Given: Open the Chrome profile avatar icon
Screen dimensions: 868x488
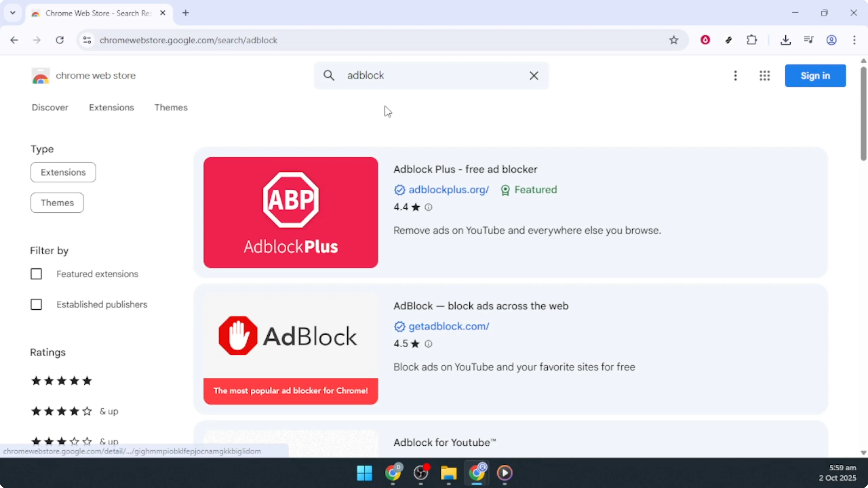Looking at the screenshot, I should click(x=832, y=40).
